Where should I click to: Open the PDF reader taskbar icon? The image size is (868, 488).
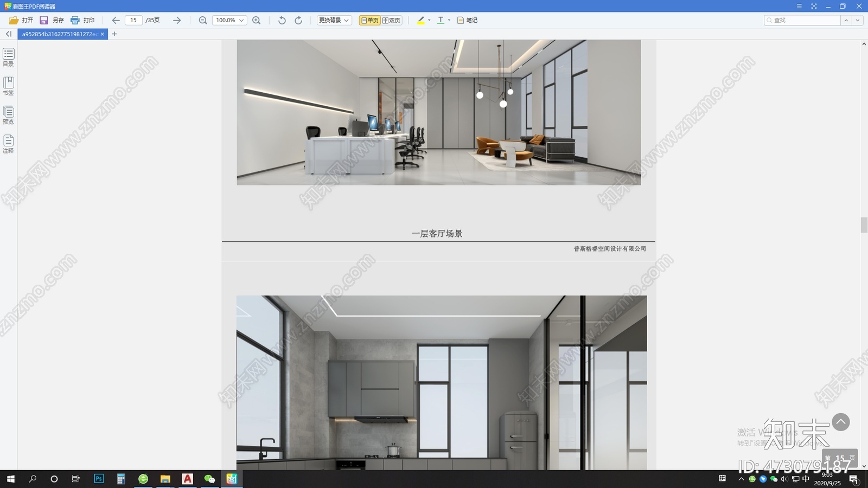point(232,479)
